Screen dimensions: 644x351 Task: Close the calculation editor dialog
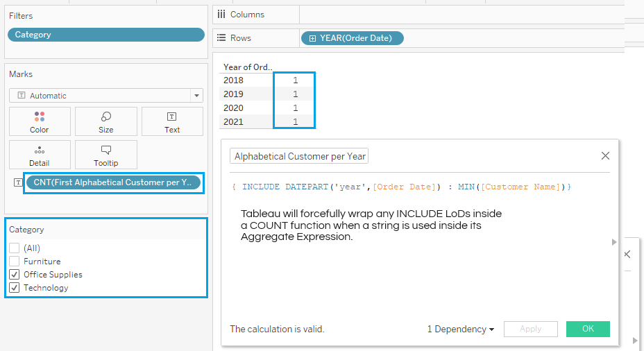[605, 155]
